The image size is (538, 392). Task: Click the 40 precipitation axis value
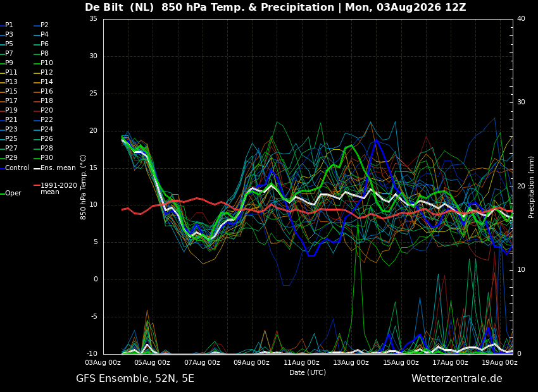click(x=521, y=18)
